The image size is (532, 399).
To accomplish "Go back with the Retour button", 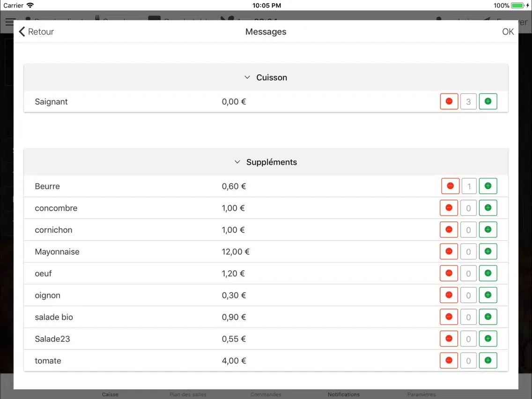I will tap(37, 31).
